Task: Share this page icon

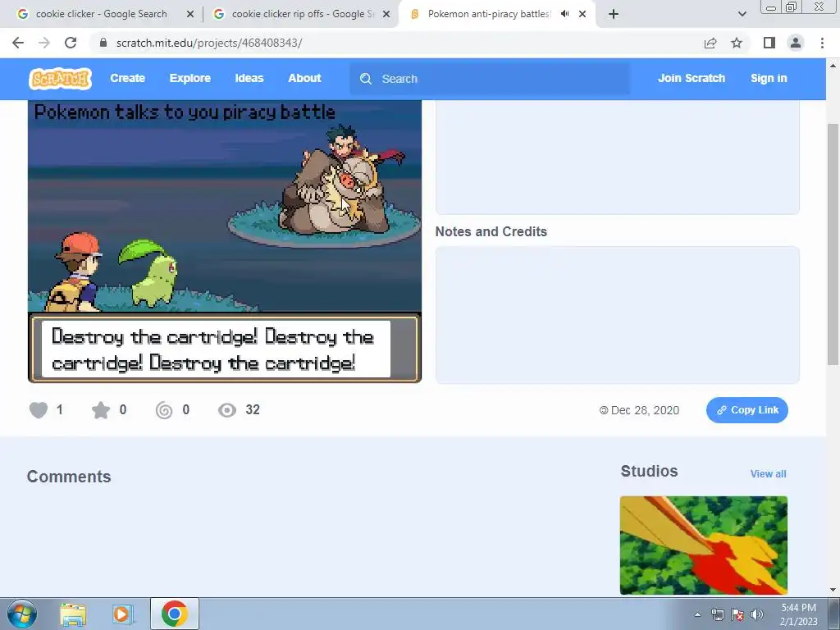Action: [710, 43]
